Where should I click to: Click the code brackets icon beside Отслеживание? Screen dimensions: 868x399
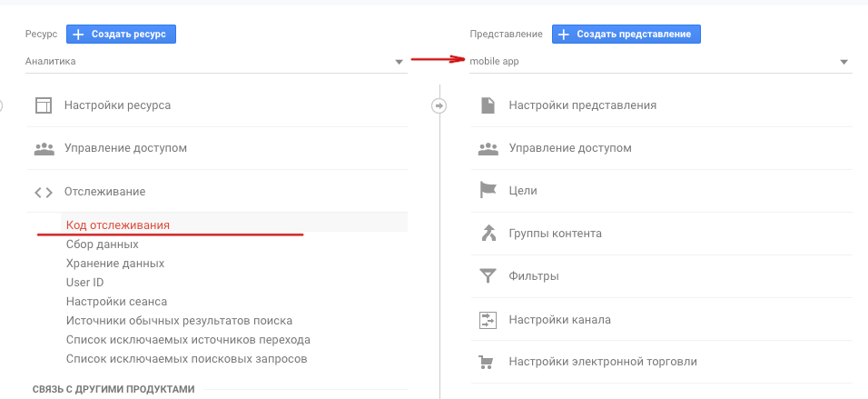44,193
